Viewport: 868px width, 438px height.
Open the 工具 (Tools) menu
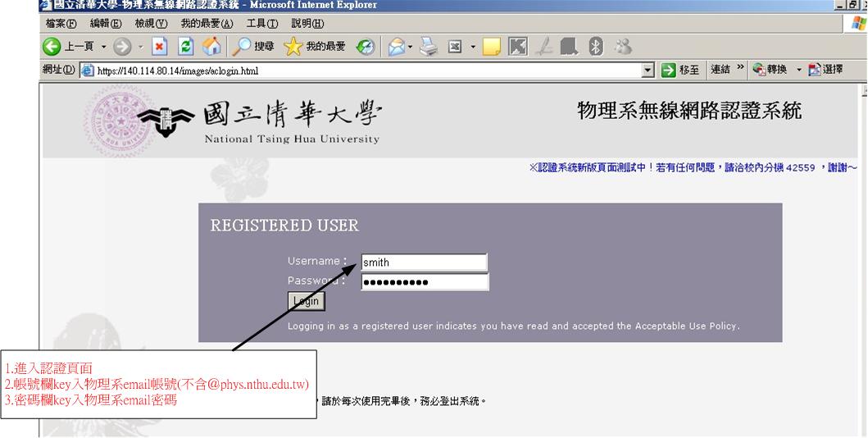tap(261, 24)
